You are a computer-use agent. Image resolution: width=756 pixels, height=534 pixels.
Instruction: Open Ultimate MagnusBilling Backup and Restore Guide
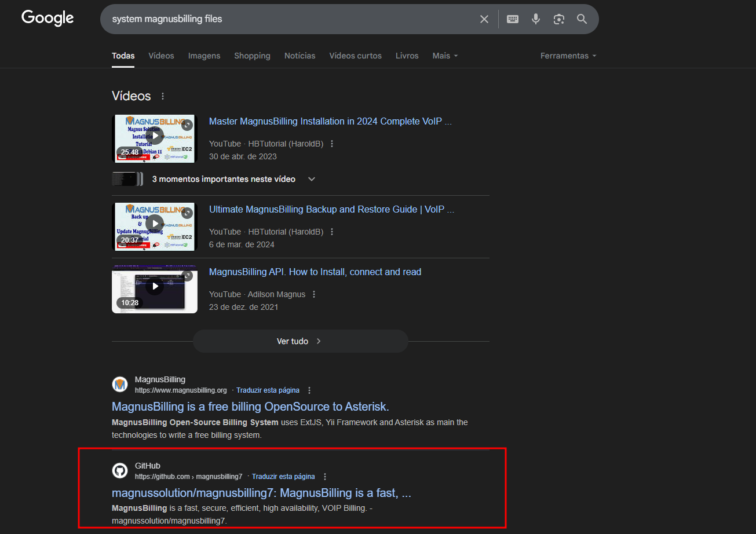tap(331, 210)
